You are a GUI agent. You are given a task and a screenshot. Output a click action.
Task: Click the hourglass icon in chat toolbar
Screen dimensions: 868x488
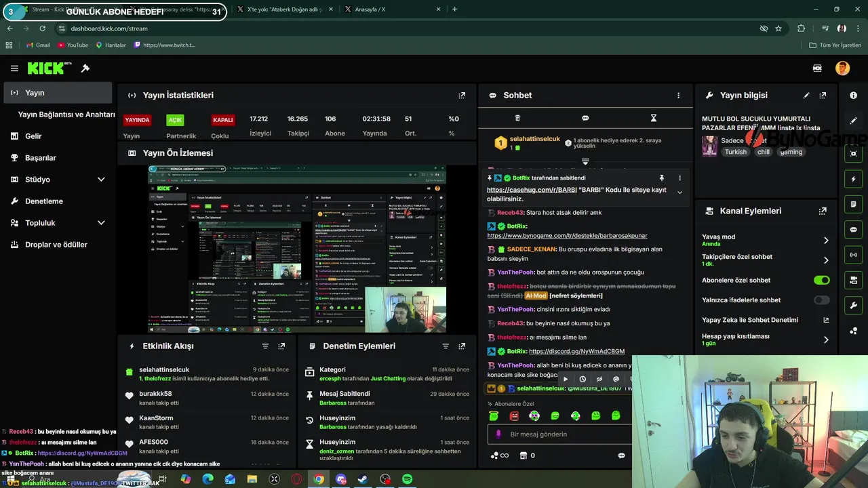(654, 118)
